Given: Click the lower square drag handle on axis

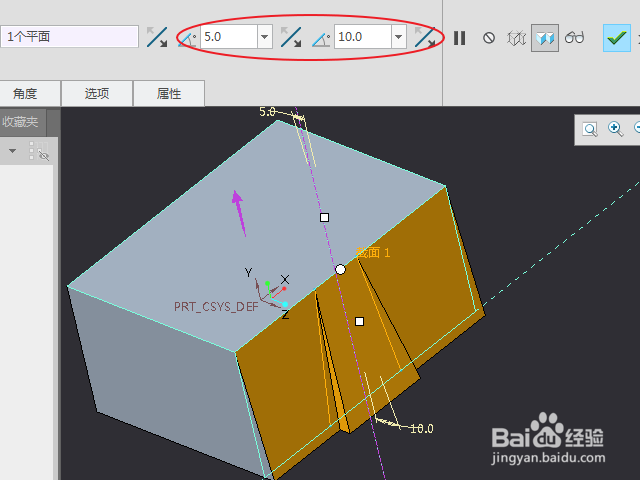Looking at the screenshot, I should click(359, 322).
